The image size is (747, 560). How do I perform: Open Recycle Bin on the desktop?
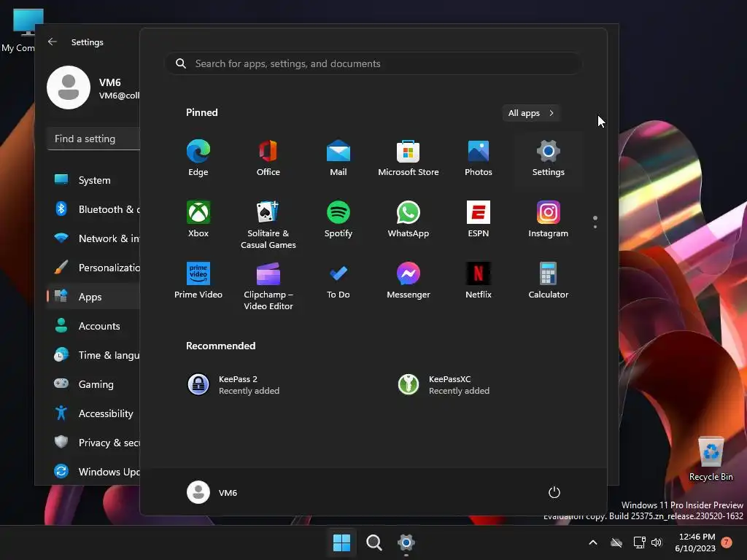pos(711,459)
